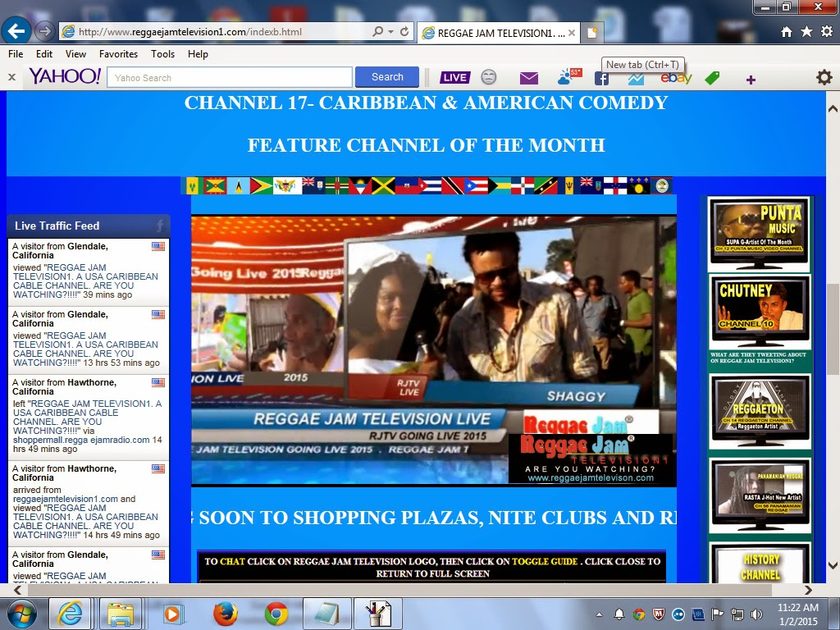This screenshot has width=840, height=630.
Task: Click the Yahoo LIVE icon on the toolbar
Action: [455, 78]
